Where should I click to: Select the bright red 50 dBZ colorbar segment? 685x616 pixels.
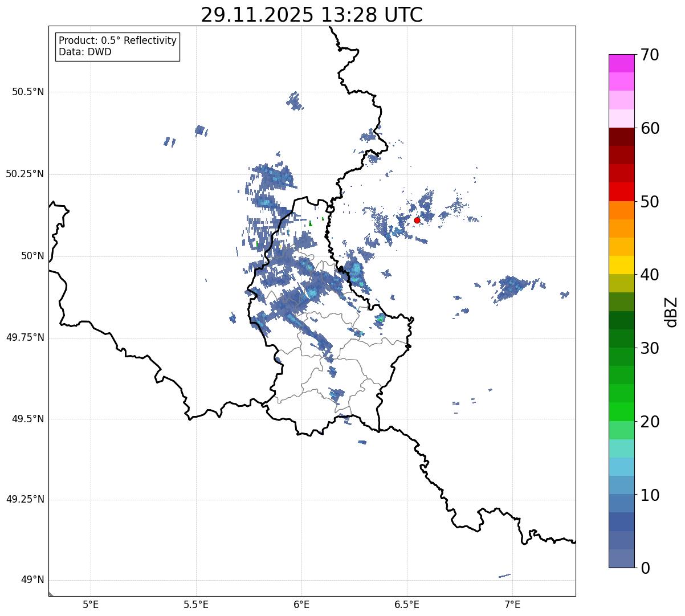pyautogui.click(x=622, y=191)
